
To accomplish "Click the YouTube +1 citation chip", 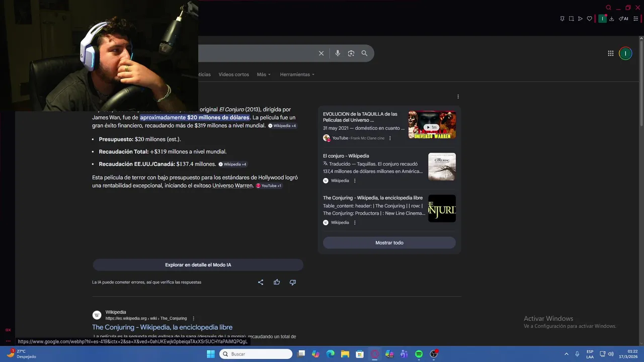I will point(269,186).
